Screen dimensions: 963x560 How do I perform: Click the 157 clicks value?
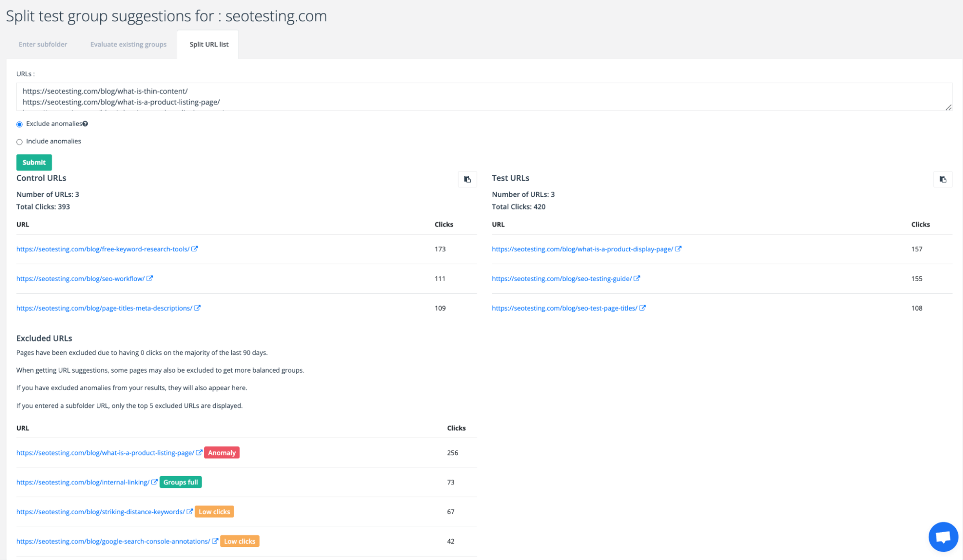click(917, 249)
